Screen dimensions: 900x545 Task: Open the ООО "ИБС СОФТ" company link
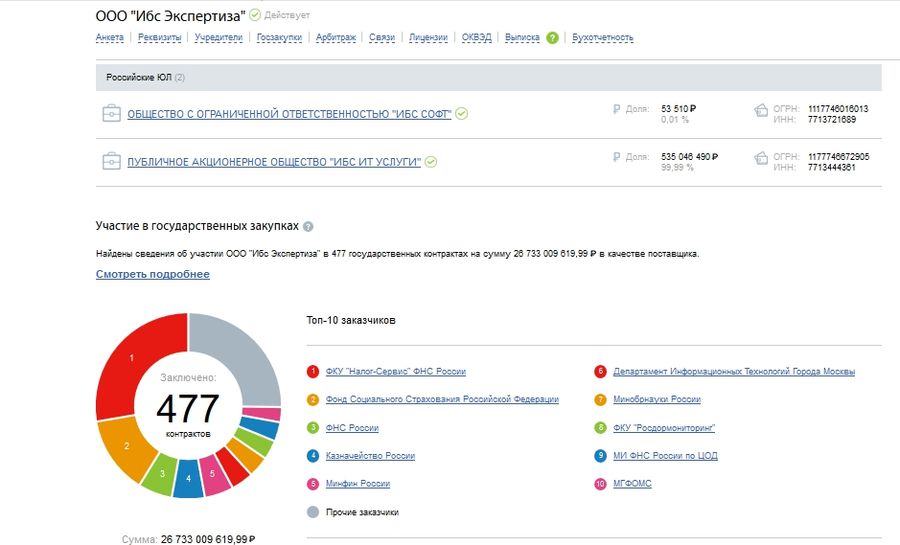[289, 114]
